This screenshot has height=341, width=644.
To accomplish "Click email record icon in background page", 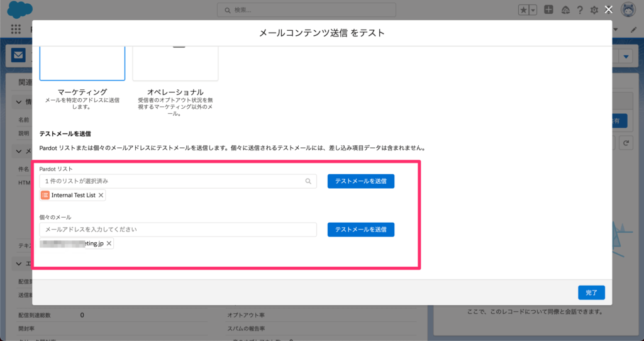I will click(x=18, y=55).
